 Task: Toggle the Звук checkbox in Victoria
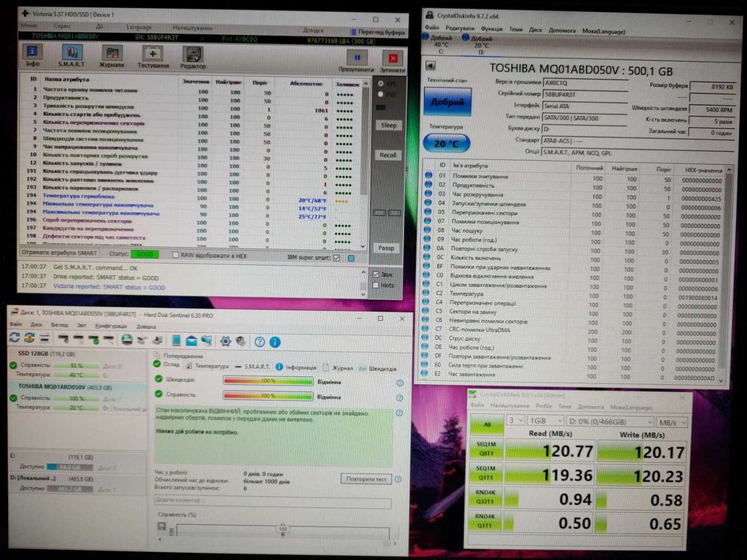(x=376, y=274)
